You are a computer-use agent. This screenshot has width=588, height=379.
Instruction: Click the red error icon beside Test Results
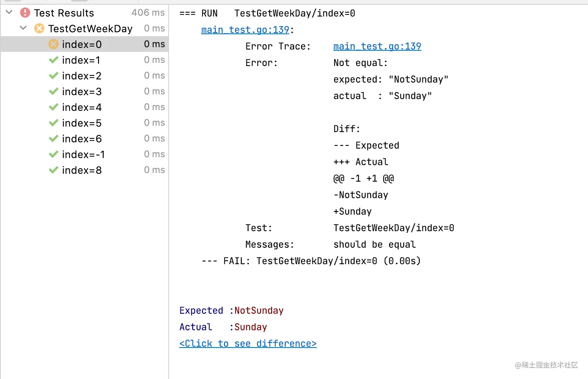25,13
